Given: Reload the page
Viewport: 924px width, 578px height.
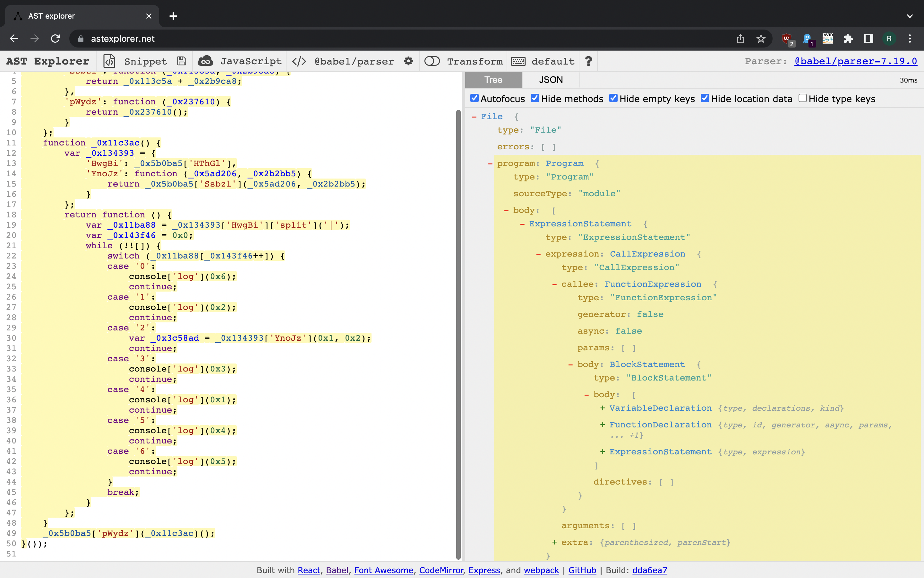Looking at the screenshot, I should pyautogui.click(x=56, y=39).
